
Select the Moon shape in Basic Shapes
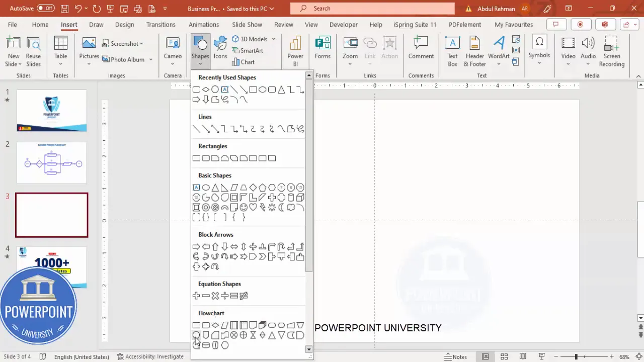click(281, 207)
